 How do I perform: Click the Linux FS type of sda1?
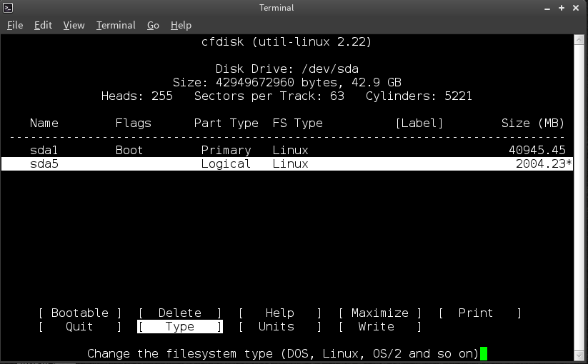click(x=291, y=150)
